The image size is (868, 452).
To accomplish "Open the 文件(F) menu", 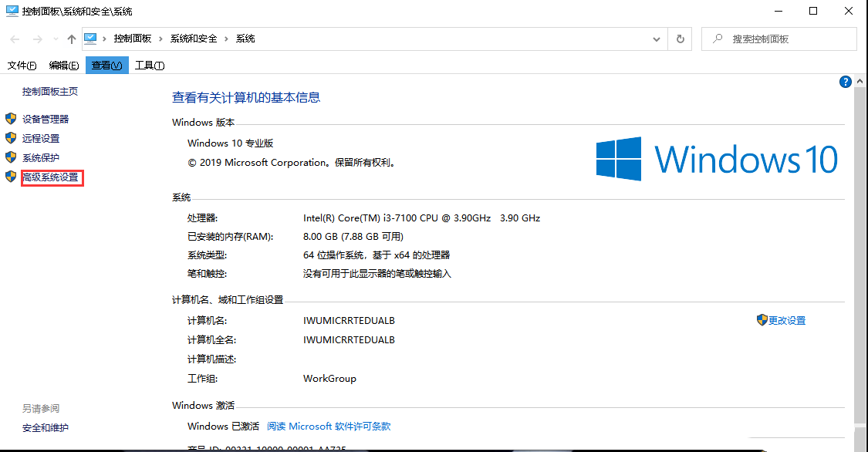I will tap(22, 66).
